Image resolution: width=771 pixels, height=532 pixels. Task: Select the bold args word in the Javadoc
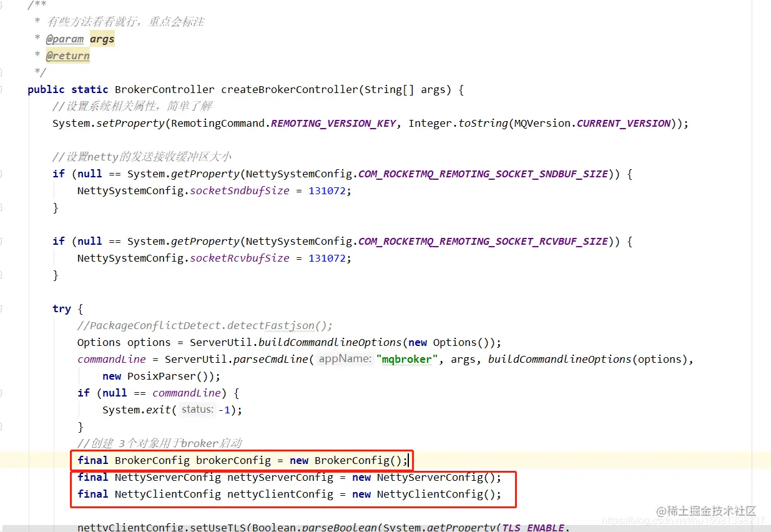point(102,39)
